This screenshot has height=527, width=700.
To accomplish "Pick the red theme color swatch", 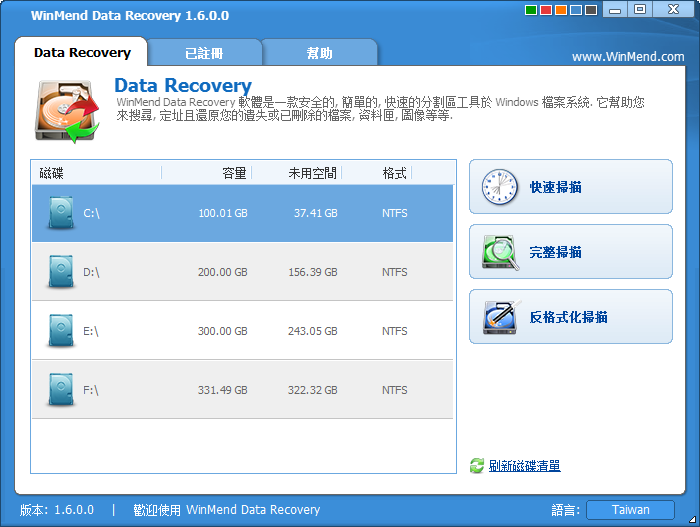I will (546, 10).
